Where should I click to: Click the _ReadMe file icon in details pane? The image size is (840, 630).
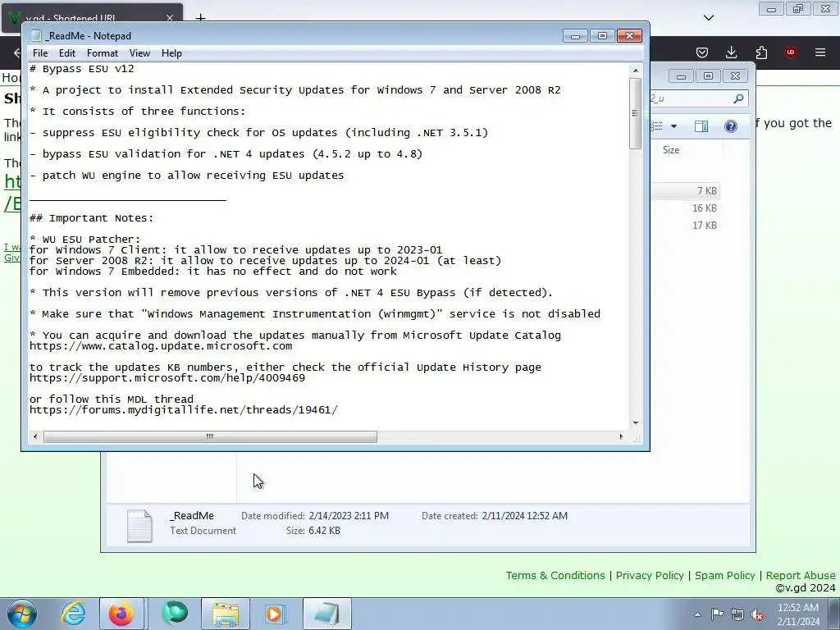tap(139, 526)
